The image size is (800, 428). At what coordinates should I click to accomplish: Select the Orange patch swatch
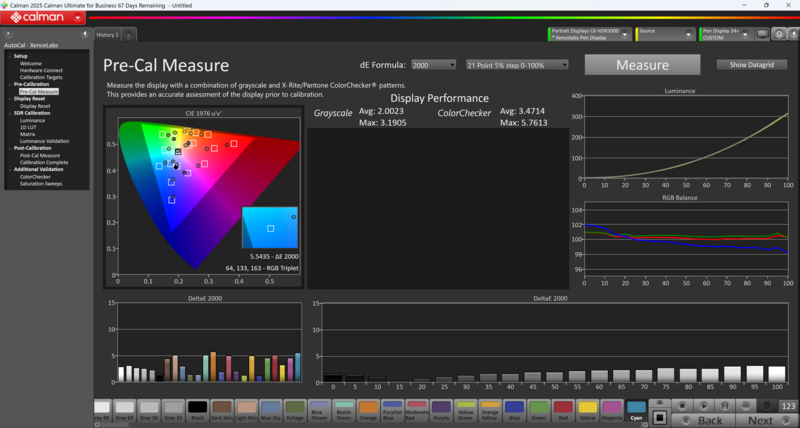click(368, 411)
